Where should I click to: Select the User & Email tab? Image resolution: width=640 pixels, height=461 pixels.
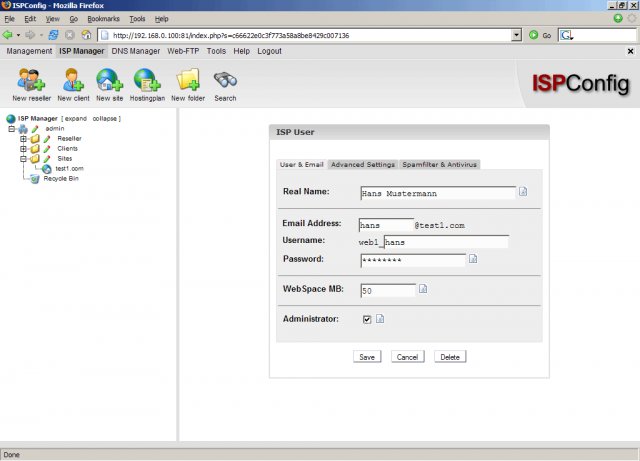point(302,165)
